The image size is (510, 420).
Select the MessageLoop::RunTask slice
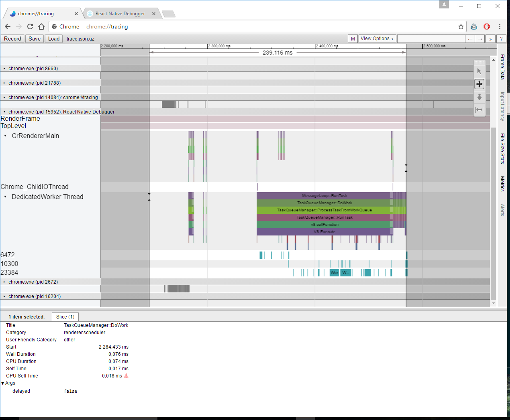(x=324, y=196)
